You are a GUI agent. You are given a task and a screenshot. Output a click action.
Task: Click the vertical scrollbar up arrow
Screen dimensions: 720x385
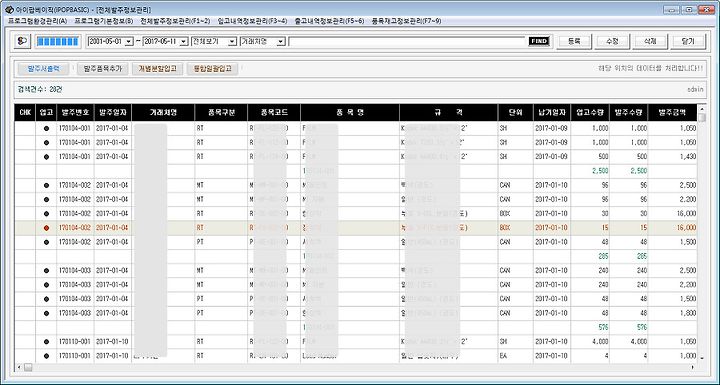point(702,108)
